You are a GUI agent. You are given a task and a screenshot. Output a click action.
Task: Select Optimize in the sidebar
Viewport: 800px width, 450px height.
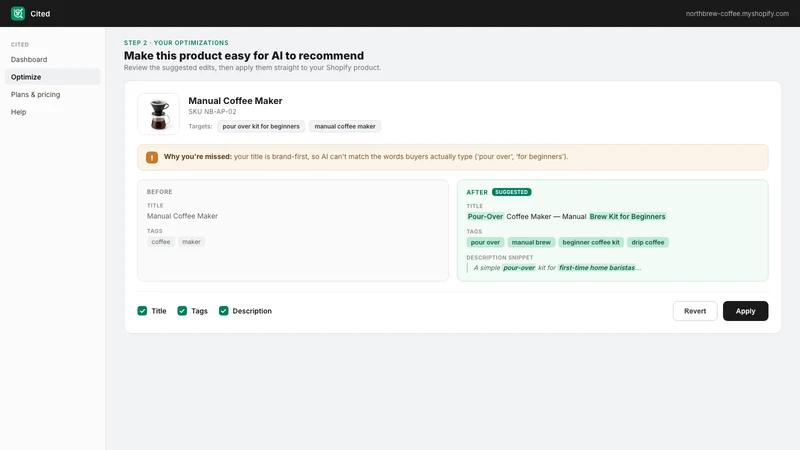pyautogui.click(x=53, y=77)
